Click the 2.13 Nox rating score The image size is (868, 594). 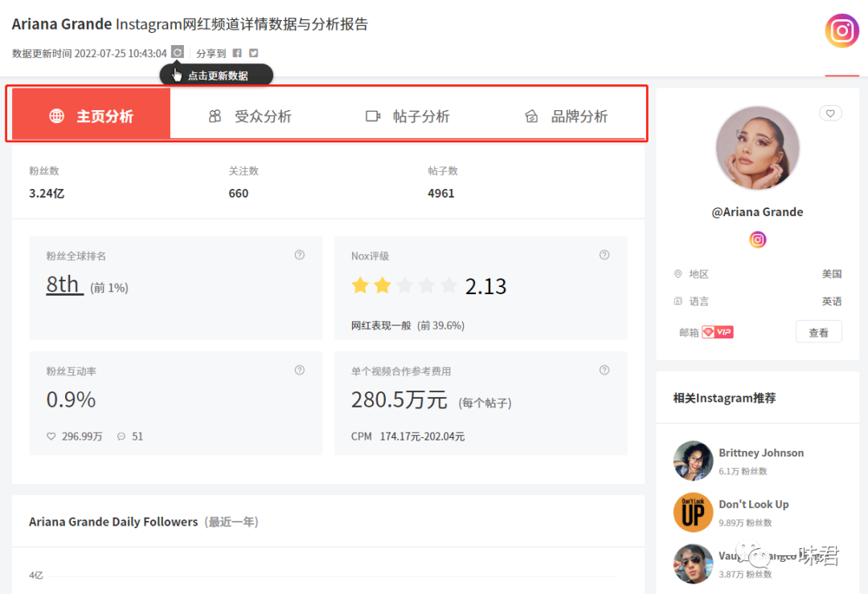point(485,286)
